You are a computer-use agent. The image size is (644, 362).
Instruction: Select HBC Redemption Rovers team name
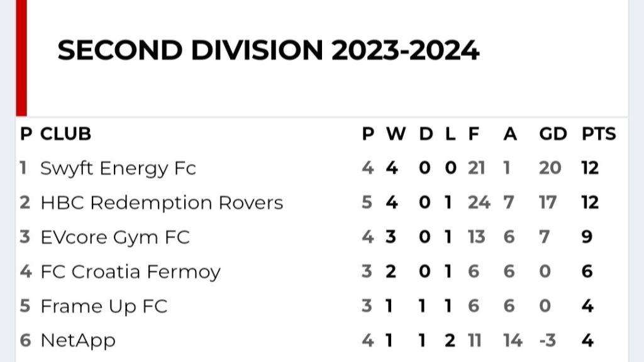click(162, 203)
